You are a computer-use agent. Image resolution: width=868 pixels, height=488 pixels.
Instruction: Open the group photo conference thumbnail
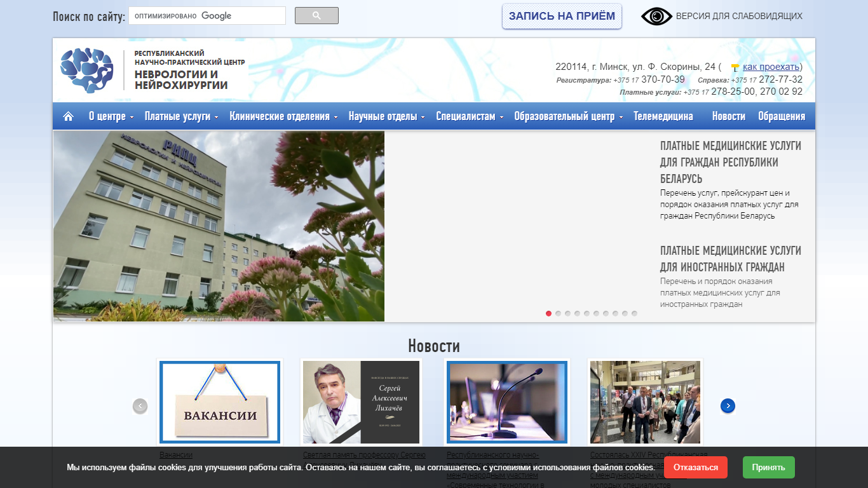645,402
